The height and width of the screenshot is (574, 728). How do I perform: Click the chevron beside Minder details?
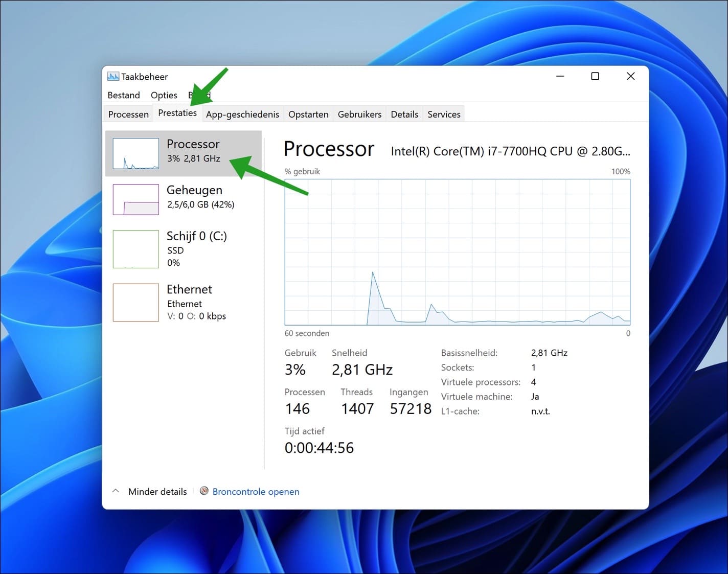coord(116,490)
